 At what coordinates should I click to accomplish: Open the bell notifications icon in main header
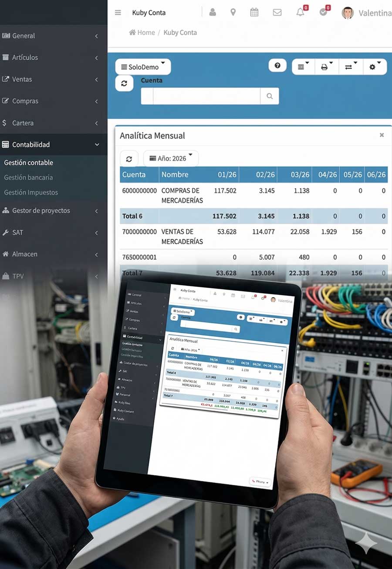click(x=300, y=12)
